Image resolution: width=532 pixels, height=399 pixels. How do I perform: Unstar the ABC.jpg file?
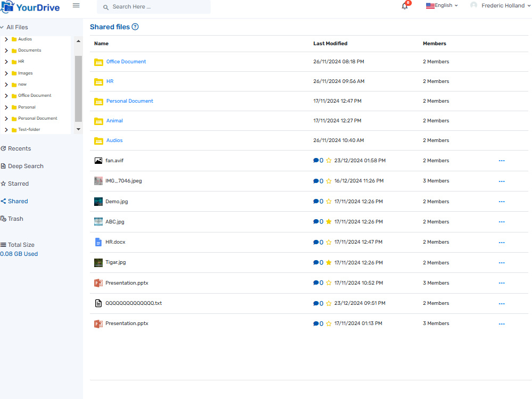(x=328, y=221)
